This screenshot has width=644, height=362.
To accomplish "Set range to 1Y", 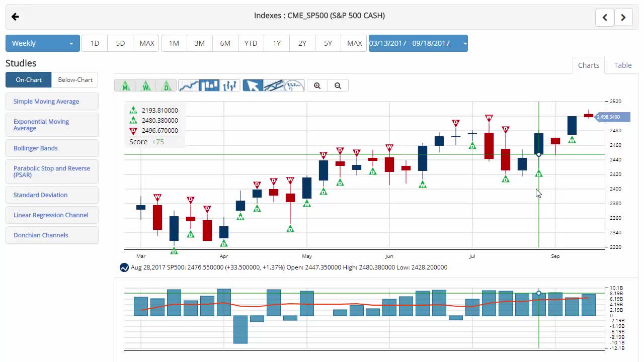I will coord(277,43).
